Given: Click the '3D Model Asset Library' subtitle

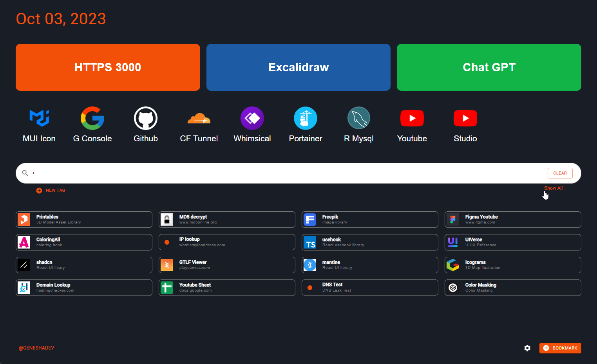Looking at the screenshot, I should (59, 222).
